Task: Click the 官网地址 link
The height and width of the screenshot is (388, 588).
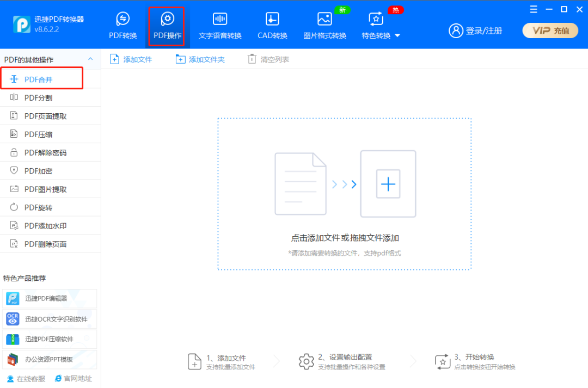Action: (x=73, y=379)
